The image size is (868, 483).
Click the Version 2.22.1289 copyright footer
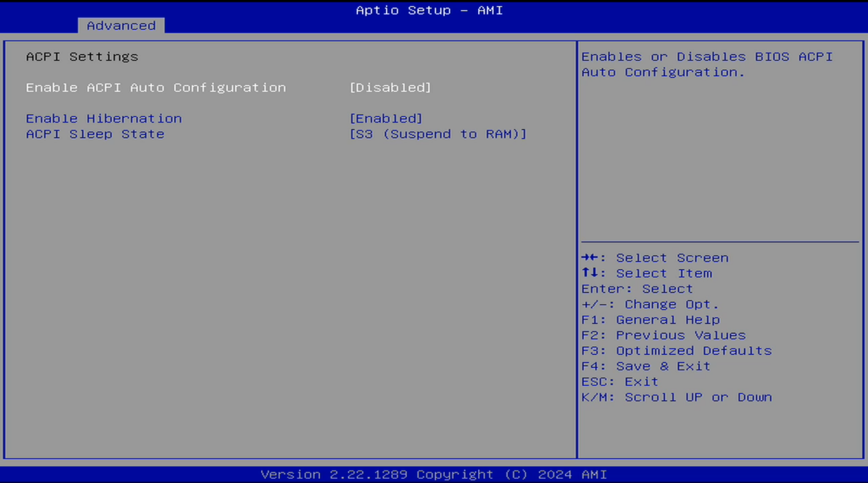434,474
